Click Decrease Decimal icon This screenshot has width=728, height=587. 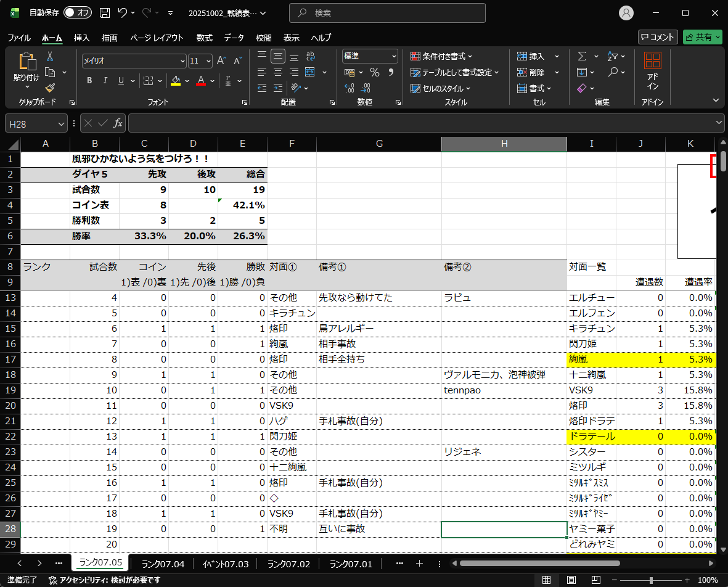point(366,88)
